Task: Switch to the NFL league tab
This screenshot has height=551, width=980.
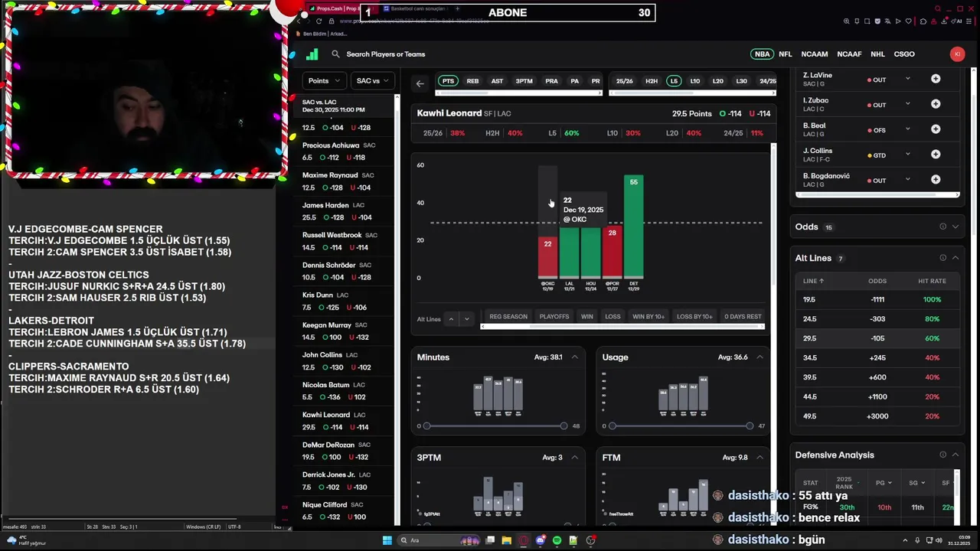Action: [786, 54]
